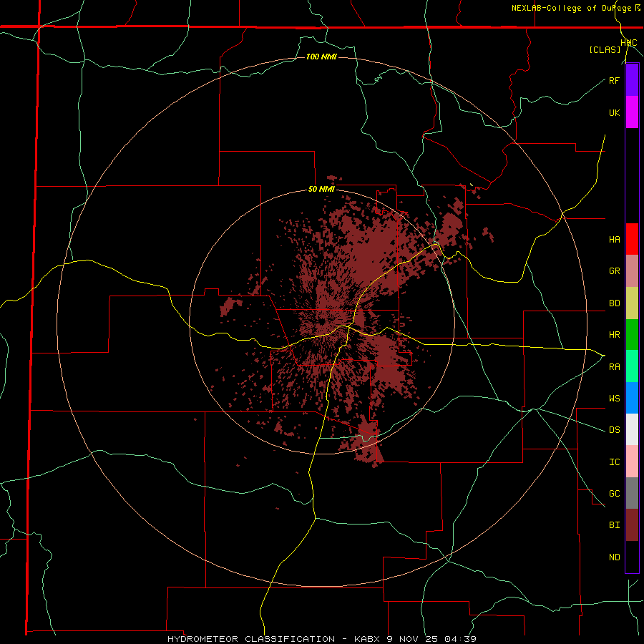Image resolution: width=644 pixels, height=644 pixels.
Task: Click the GR legend label
Action: click(614, 271)
